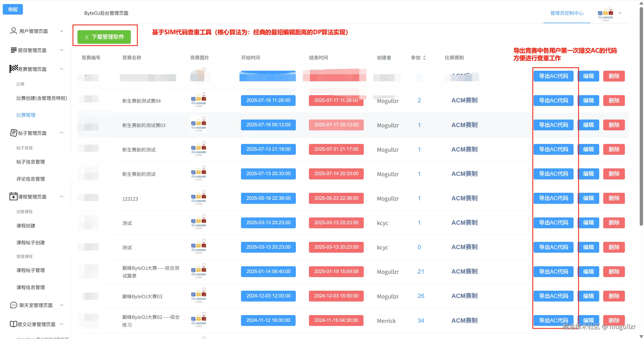Click the ICPC avatar in top right header
Screen dimensions: 644x339
coord(606,13)
